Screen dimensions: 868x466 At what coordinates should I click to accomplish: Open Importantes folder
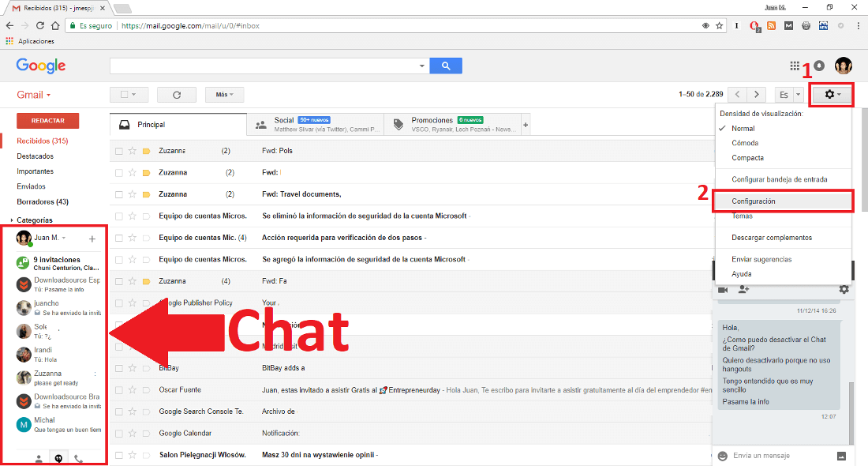click(x=35, y=171)
